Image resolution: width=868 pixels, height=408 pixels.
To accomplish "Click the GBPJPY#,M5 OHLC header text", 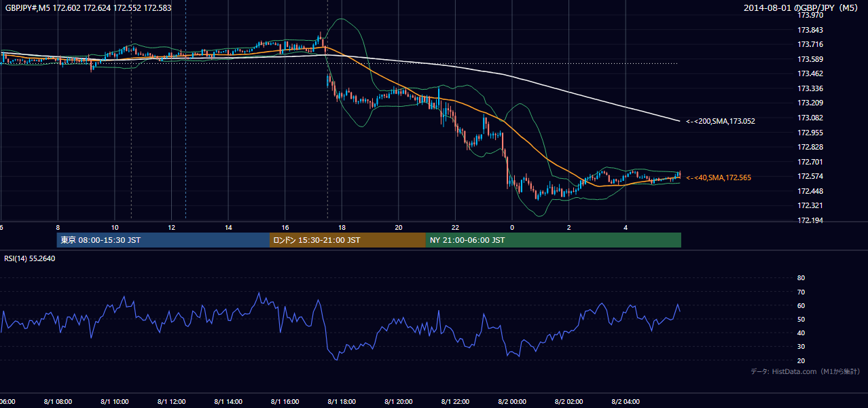I will tap(88, 8).
